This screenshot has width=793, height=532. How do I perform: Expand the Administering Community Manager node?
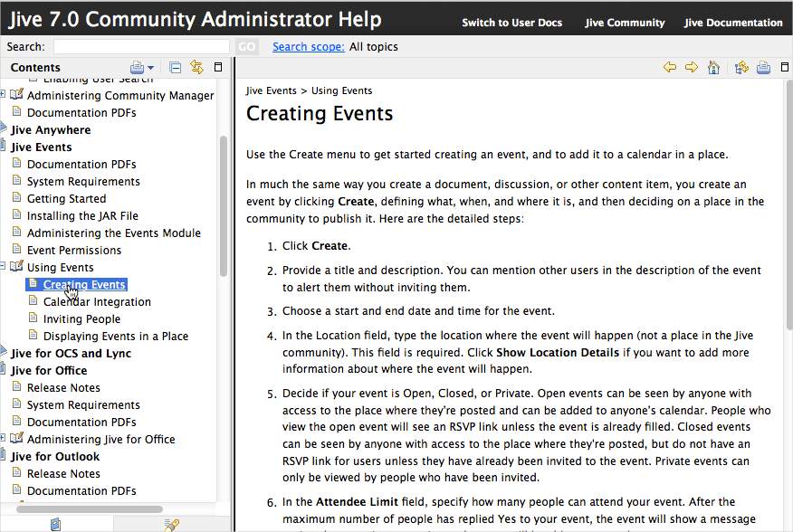pos(3,94)
